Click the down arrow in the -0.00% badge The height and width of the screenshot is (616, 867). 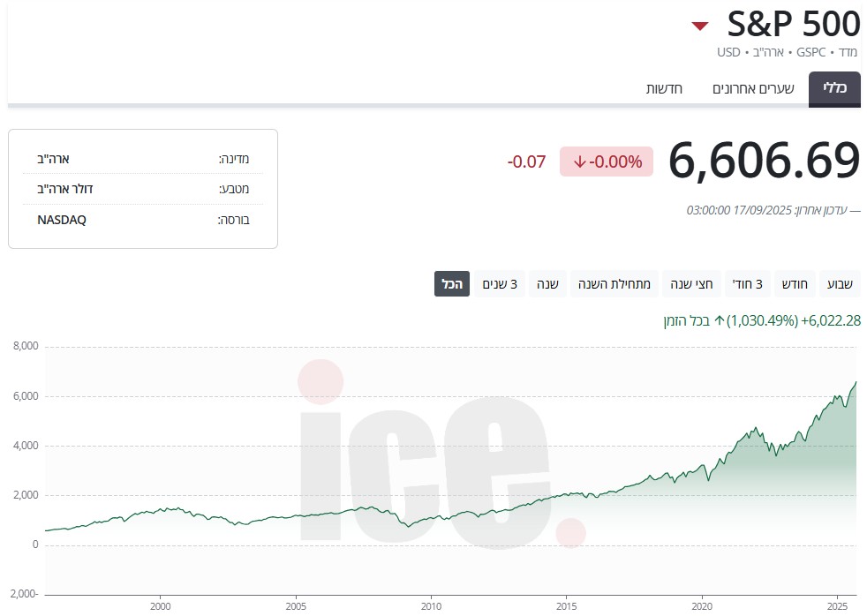click(x=579, y=162)
